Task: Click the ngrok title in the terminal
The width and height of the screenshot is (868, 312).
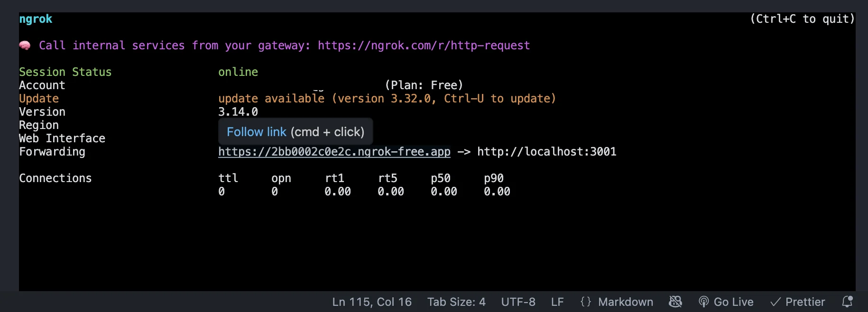Action: [x=36, y=19]
